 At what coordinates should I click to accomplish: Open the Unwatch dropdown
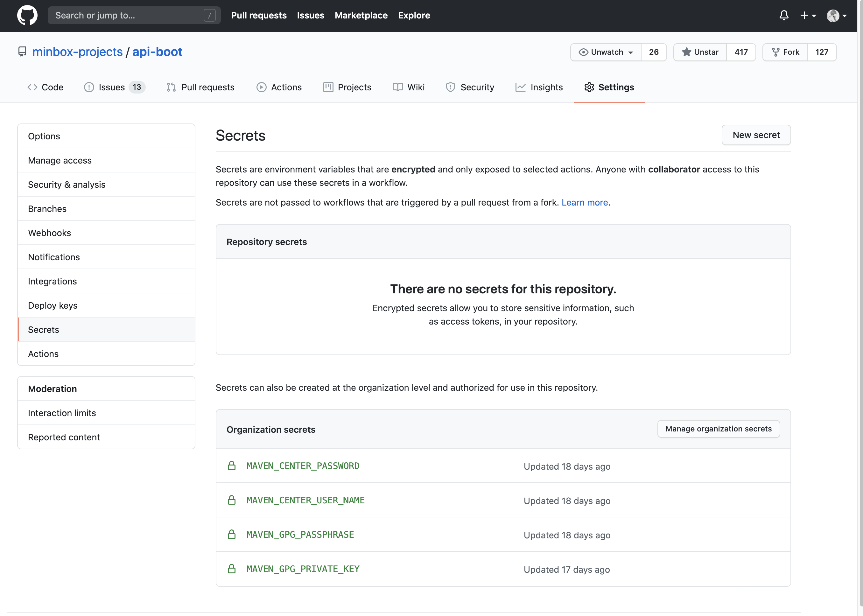tap(605, 52)
